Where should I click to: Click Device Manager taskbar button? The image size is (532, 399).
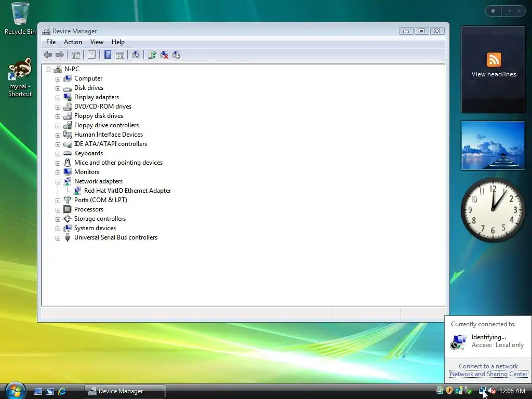click(125, 391)
